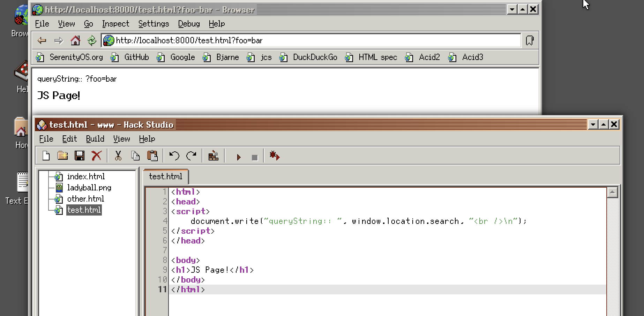The height and width of the screenshot is (316, 644).
Task: Start the debugger with the bug icon
Action: [x=275, y=156]
